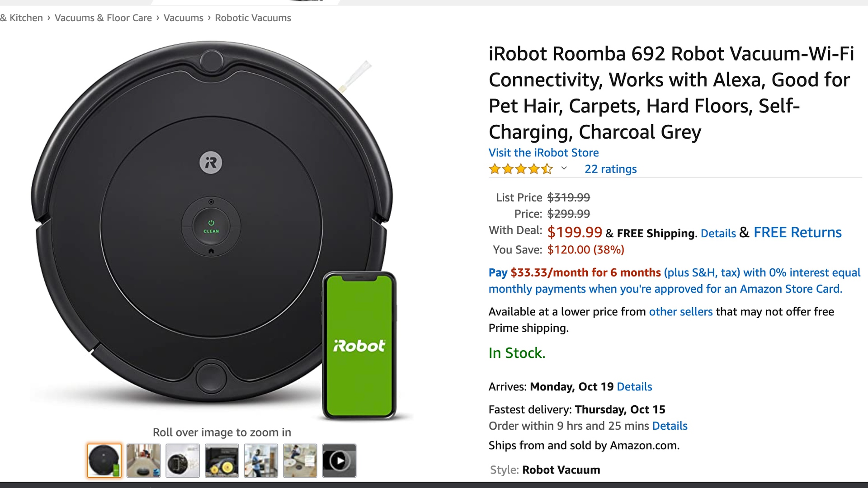Select the first product thumbnail with green phone
The height and width of the screenshot is (488, 868).
(x=104, y=460)
